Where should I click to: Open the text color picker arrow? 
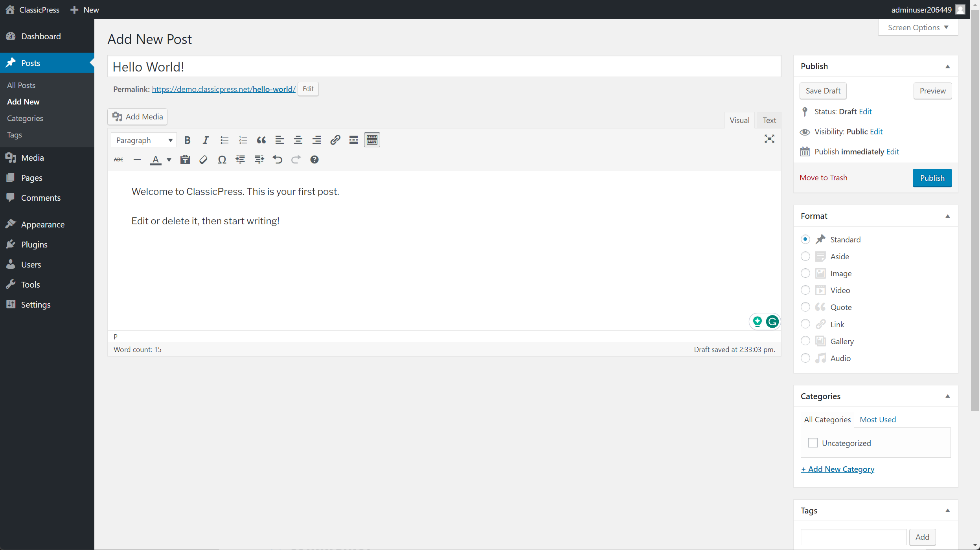[169, 160]
